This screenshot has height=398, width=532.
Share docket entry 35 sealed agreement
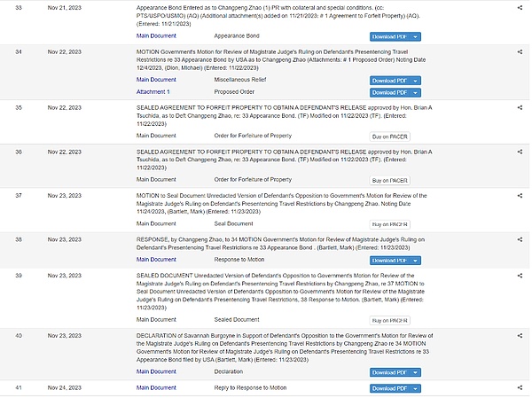(x=520, y=107)
